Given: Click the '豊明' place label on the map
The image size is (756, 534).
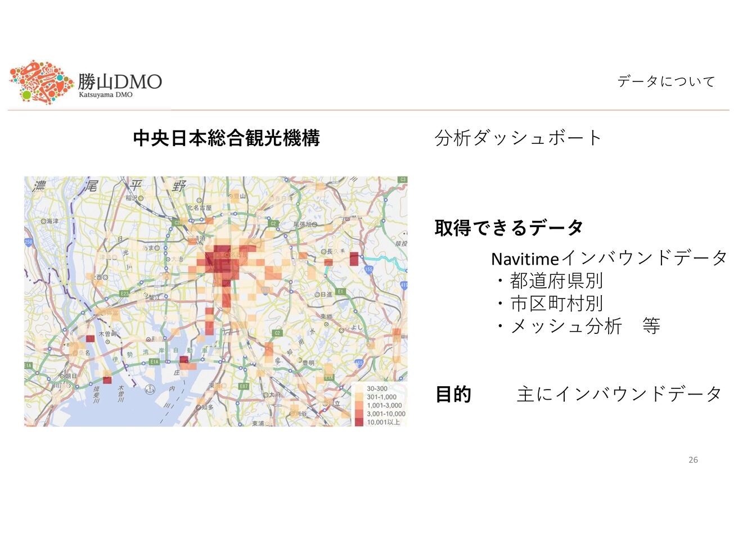Looking at the screenshot, I should [308, 363].
